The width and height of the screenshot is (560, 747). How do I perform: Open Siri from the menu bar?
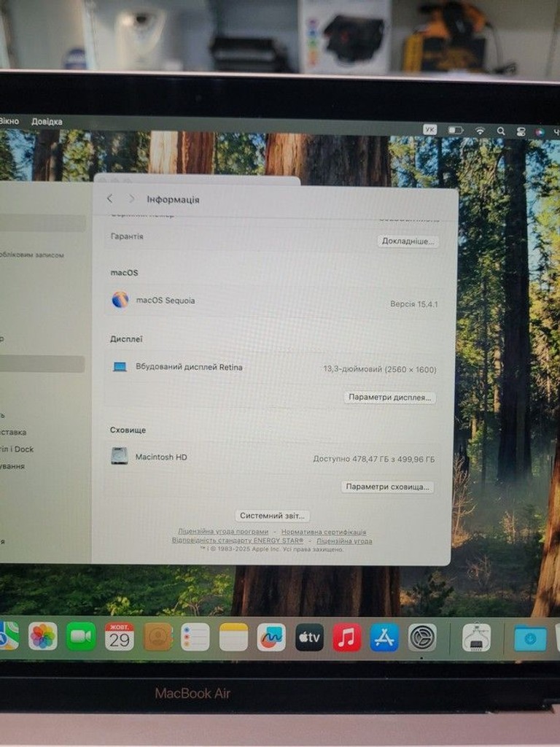pos(540,132)
